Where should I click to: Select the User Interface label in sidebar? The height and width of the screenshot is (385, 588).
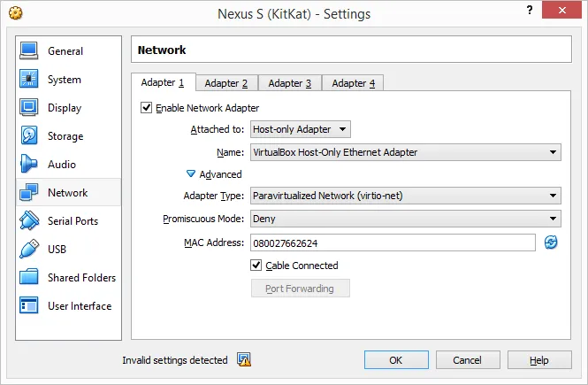click(80, 306)
